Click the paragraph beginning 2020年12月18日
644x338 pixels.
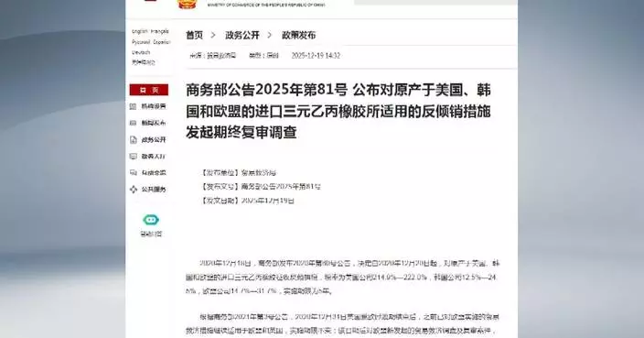(x=342, y=278)
